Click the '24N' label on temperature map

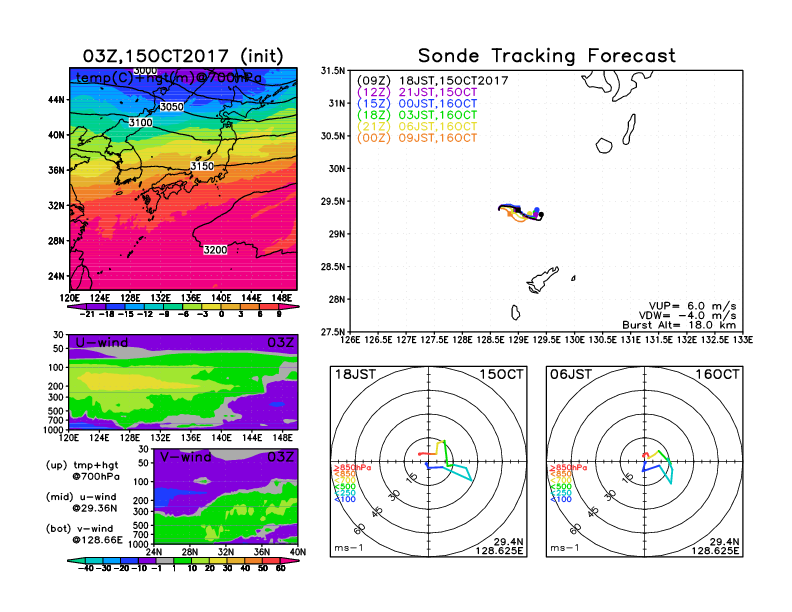(x=57, y=276)
